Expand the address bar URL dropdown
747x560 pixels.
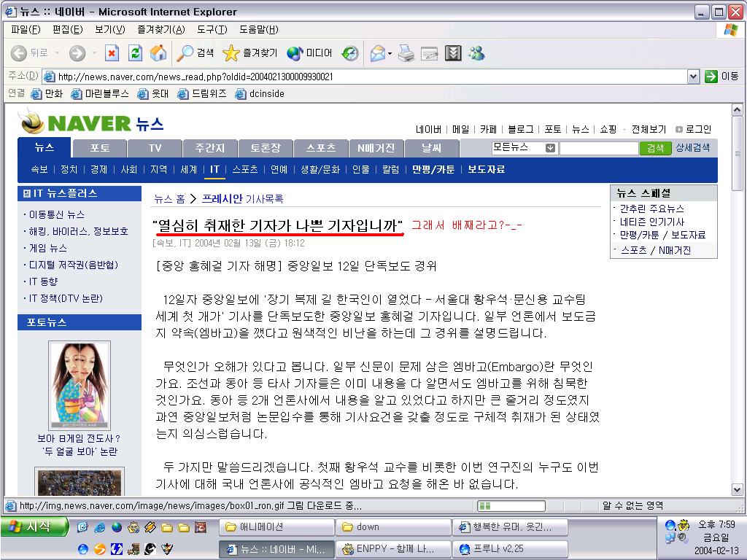pyautogui.click(x=693, y=77)
